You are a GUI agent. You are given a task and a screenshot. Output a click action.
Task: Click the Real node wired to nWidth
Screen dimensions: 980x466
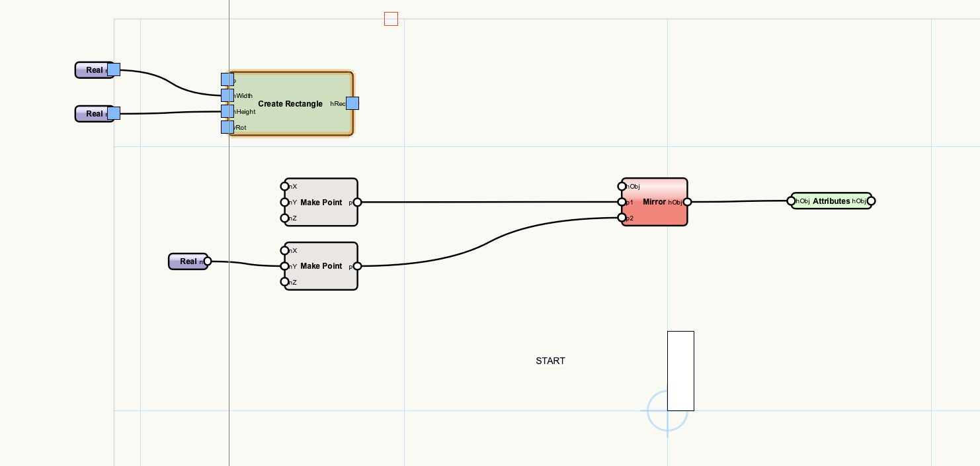point(93,70)
